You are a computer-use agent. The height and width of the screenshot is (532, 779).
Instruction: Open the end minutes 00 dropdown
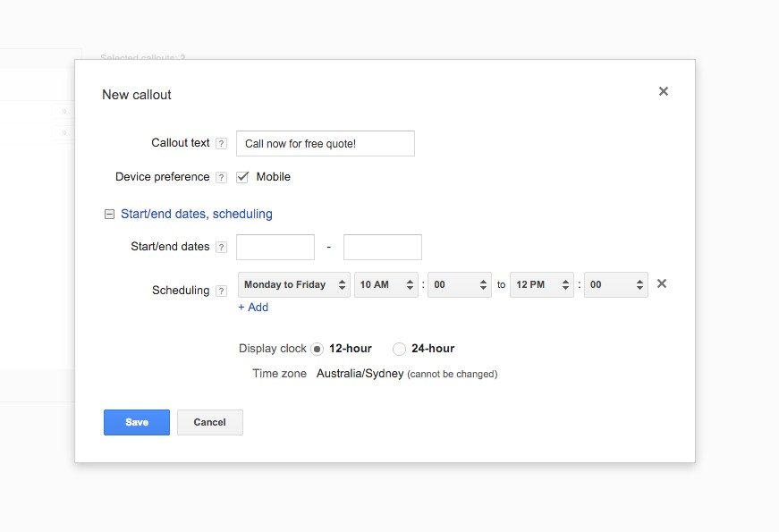pos(615,283)
